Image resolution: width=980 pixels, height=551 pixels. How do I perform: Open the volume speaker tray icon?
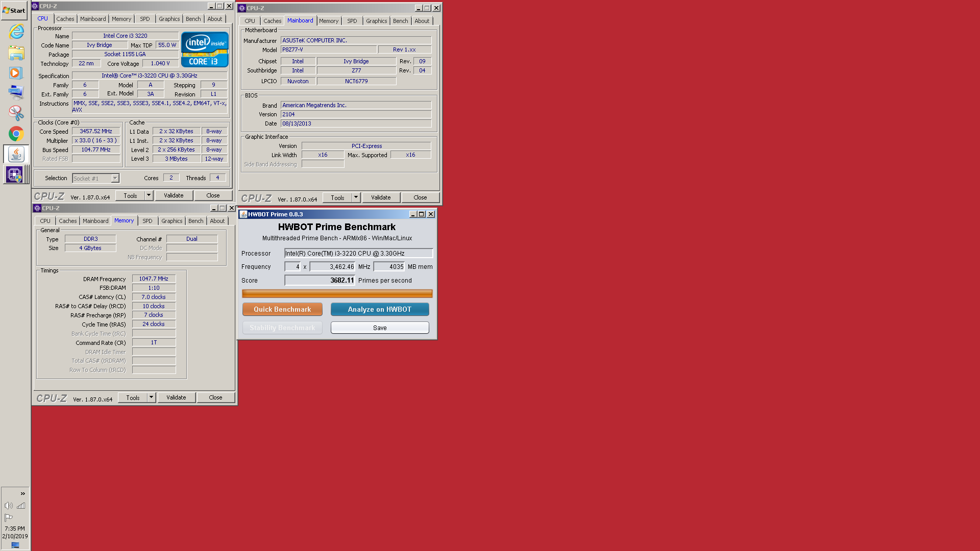pos(9,506)
